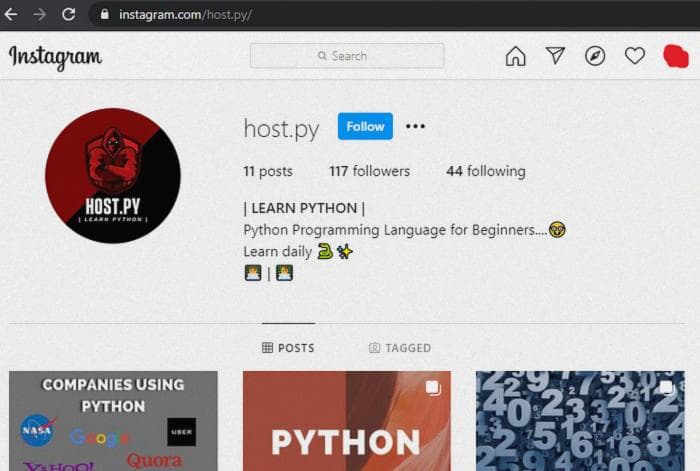This screenshot has height=471, width=700.
Task: Open the Explore compass icon
Action: click(x=595, y=56)
